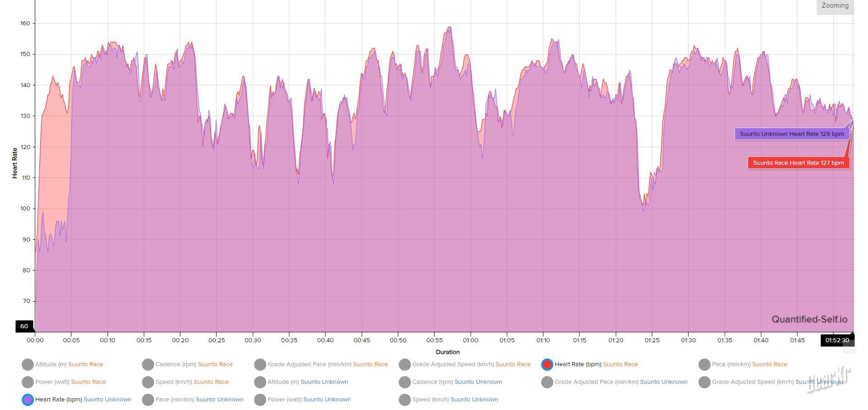Click Suunto Race Heart Rate 127 bpm tooltip
Screen dimensions: 868x410
(798, 163)
